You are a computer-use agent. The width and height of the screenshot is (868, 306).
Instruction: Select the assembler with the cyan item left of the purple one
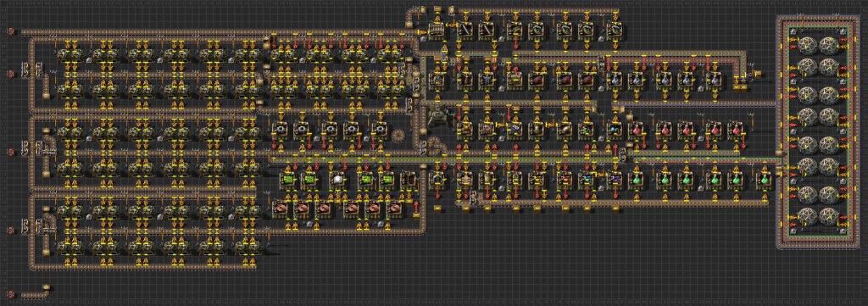587,180
